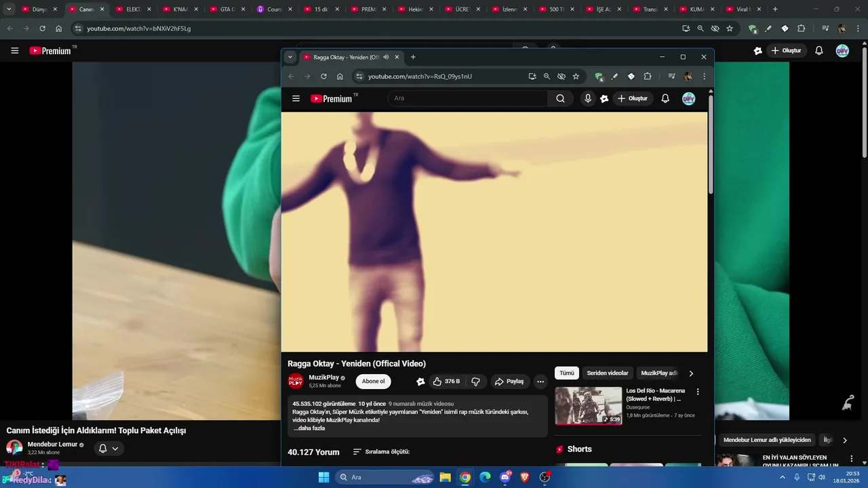Open the MuzikPlay channel link
The height and width of the screenshot is (488, 868).
click(x=323, y=378)
